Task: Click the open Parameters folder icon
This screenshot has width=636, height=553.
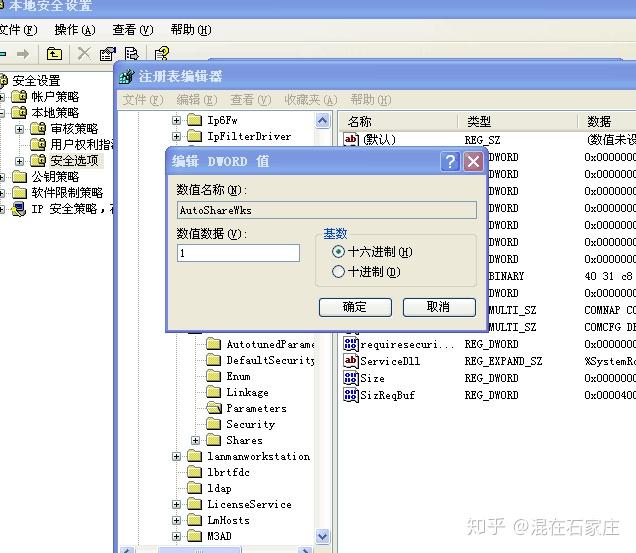Action: pos(214,408)
